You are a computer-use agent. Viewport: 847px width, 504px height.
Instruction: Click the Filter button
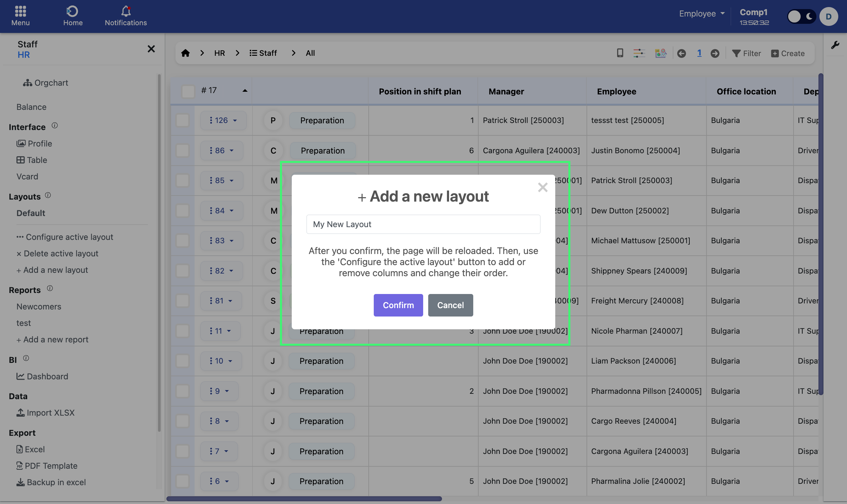pos(747,53)
